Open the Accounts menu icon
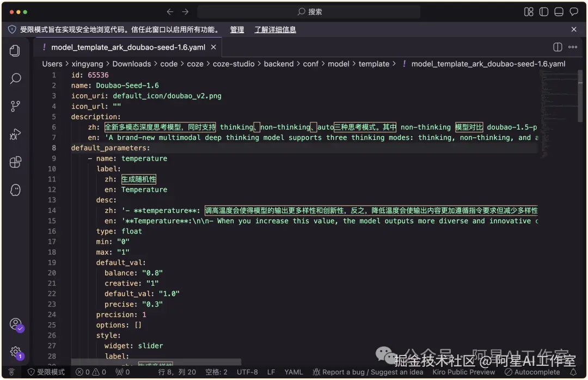Viewport: 588px width, 380px height. click(x=16, y=324)
